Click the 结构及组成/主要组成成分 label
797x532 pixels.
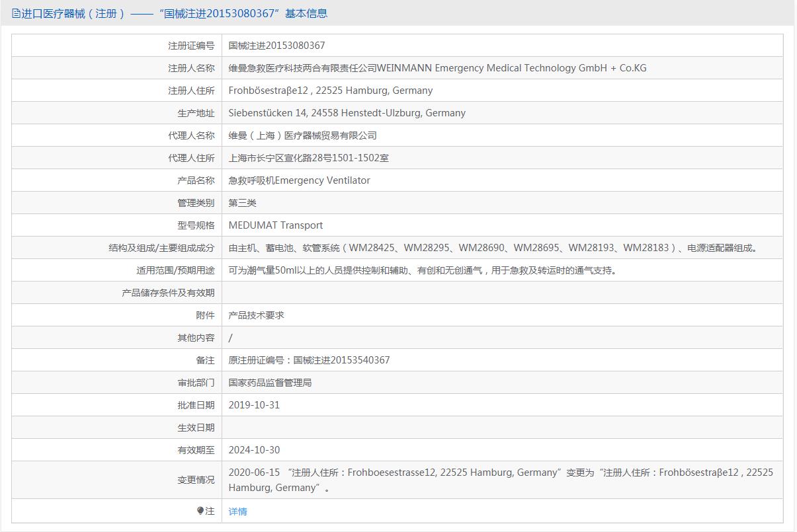[161, 248]
